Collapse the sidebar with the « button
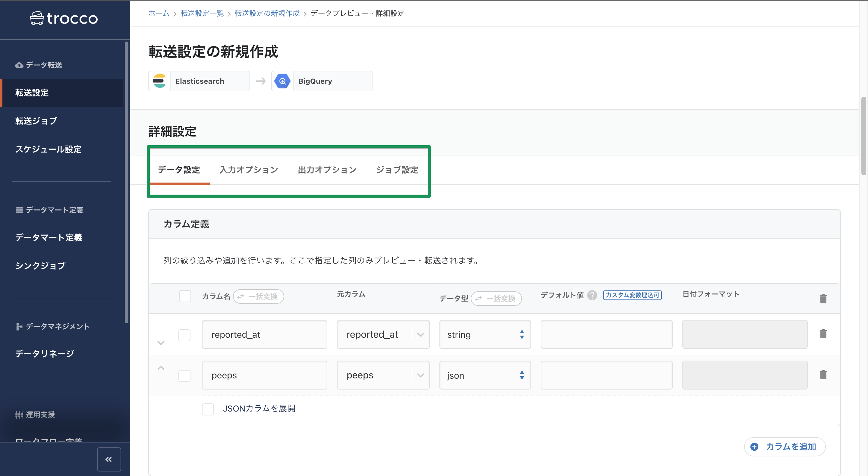Viewport: 868px width, 476px height. coord(108,459)
